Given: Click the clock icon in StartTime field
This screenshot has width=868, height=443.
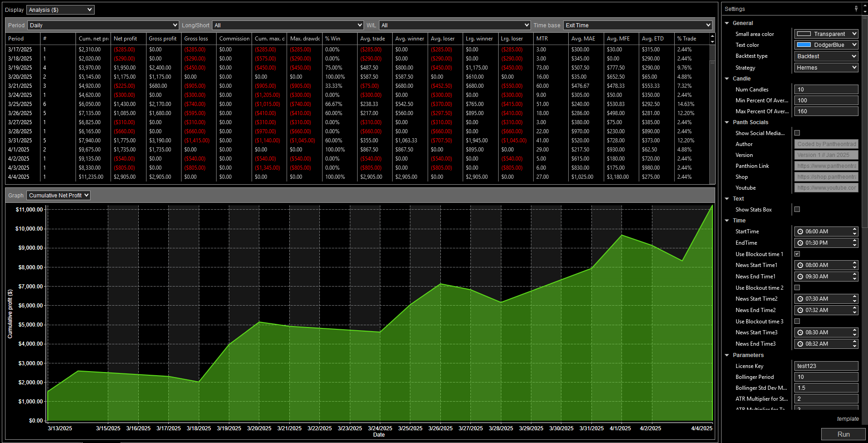Looking at the screenshot, I should [800, 232].
